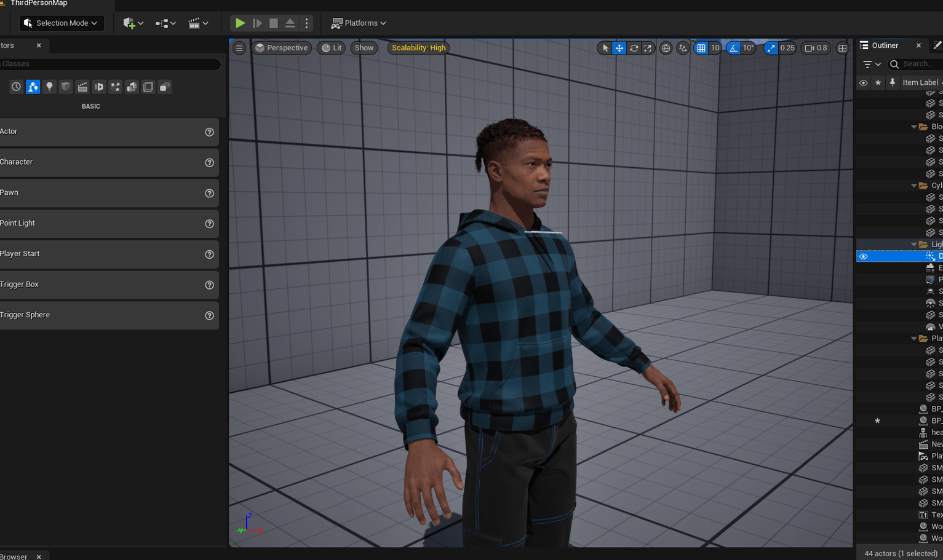Image resolution: width=943 pixels, height=560 pixels.
Task: Close the Place Actors tab
Action: coord(39,45)
